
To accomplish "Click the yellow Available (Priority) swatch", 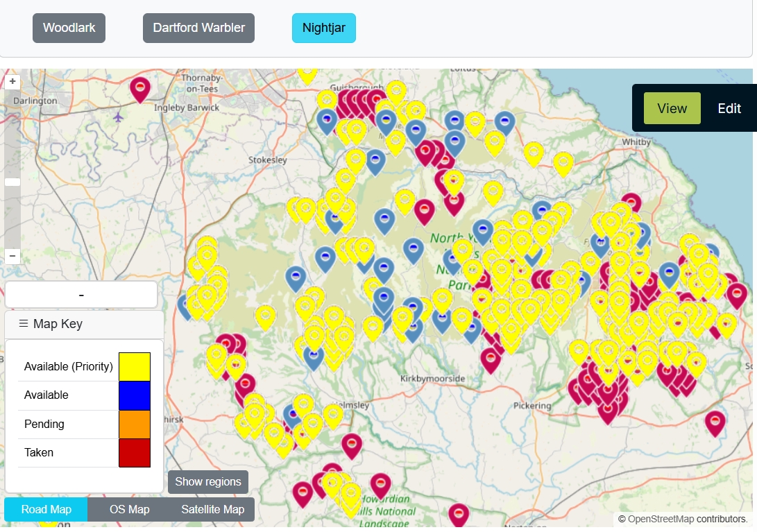I will tap(135, 367).
